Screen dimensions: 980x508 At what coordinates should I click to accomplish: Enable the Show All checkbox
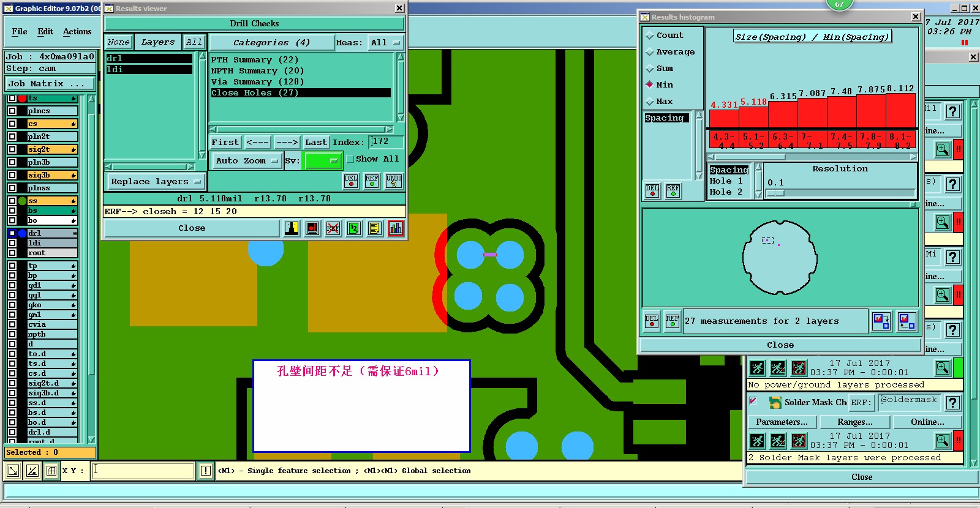[x=350, y=159]
